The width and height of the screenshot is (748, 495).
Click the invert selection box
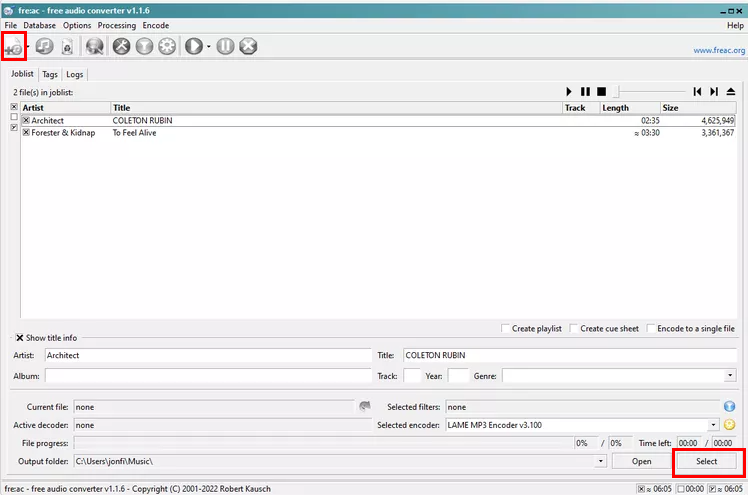[14, 127]
